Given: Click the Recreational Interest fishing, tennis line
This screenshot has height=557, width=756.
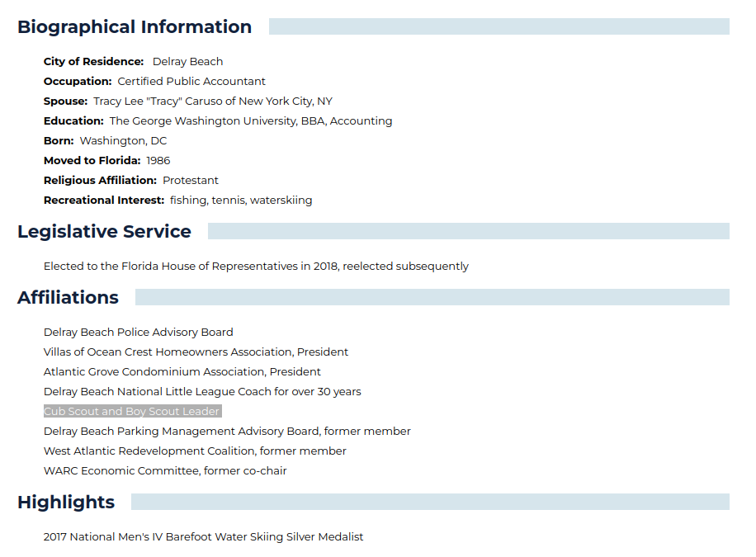Looking at the screenshot, I should point(178,201).
